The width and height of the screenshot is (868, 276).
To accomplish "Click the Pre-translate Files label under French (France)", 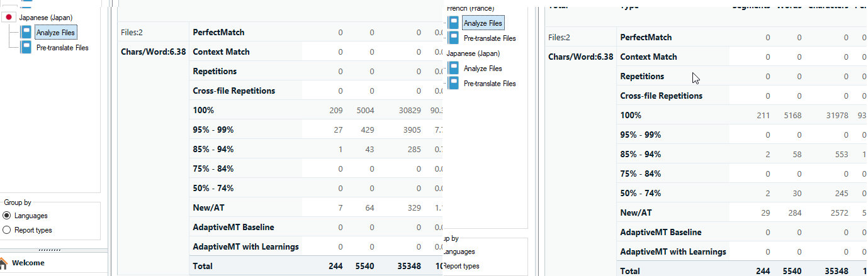I will (490, 38).
